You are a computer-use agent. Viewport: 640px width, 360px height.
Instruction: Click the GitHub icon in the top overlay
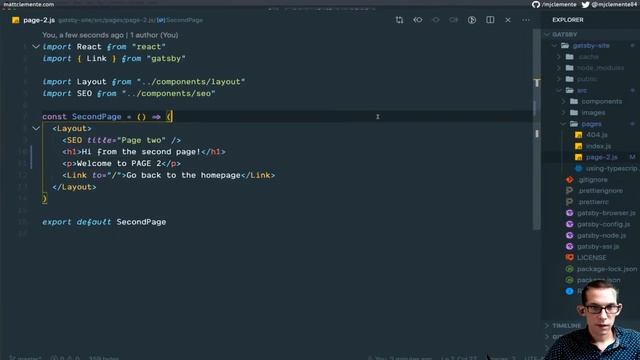[536, 4]
